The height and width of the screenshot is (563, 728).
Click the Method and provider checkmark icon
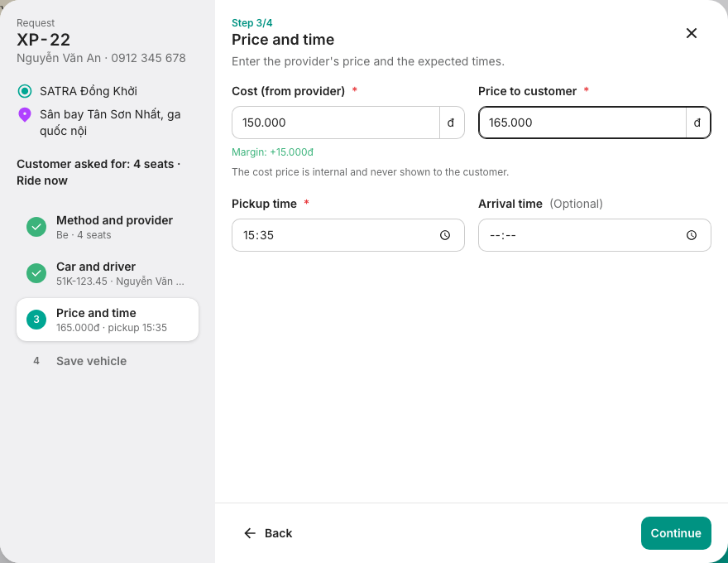click(x=36, y=227)
